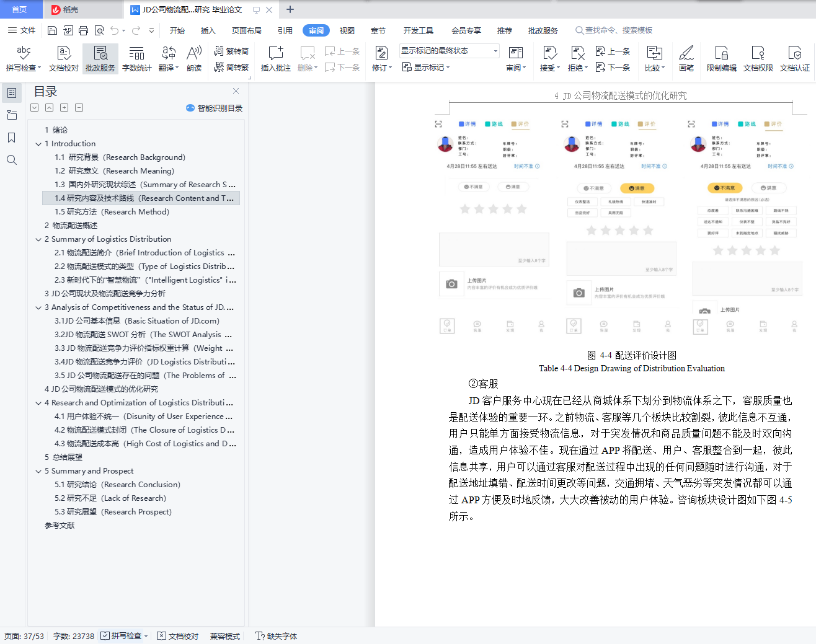
Task: Click the 会员专享 tab
Action: click(466, 30)
